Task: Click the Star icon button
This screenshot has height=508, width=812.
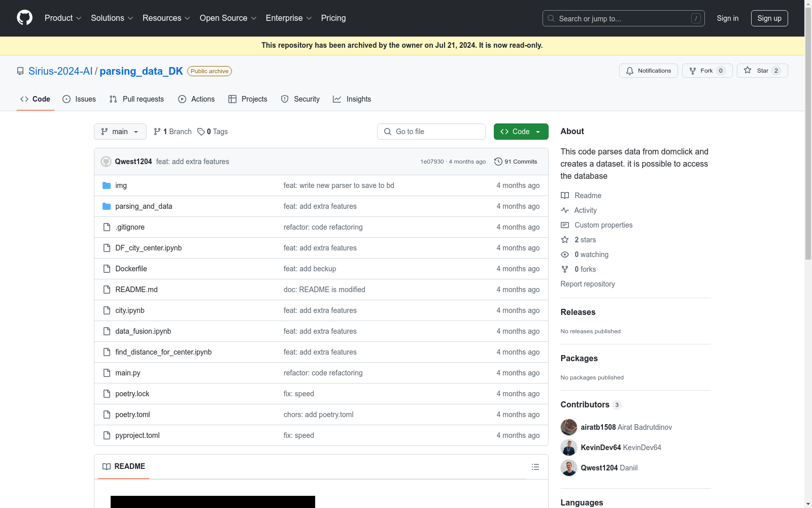Action: [748, 71]
